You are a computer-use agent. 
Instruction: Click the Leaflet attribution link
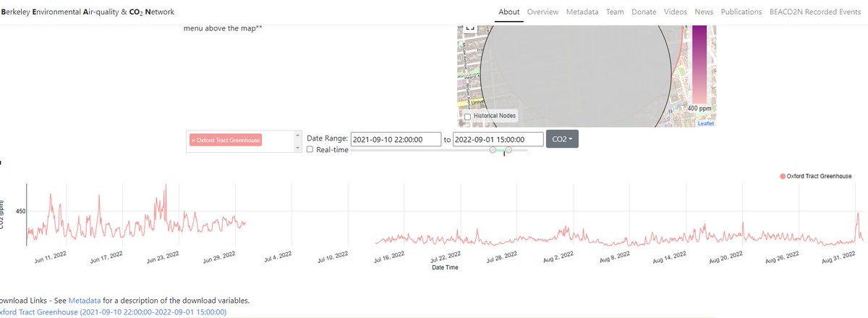click(x=706, y=124)
